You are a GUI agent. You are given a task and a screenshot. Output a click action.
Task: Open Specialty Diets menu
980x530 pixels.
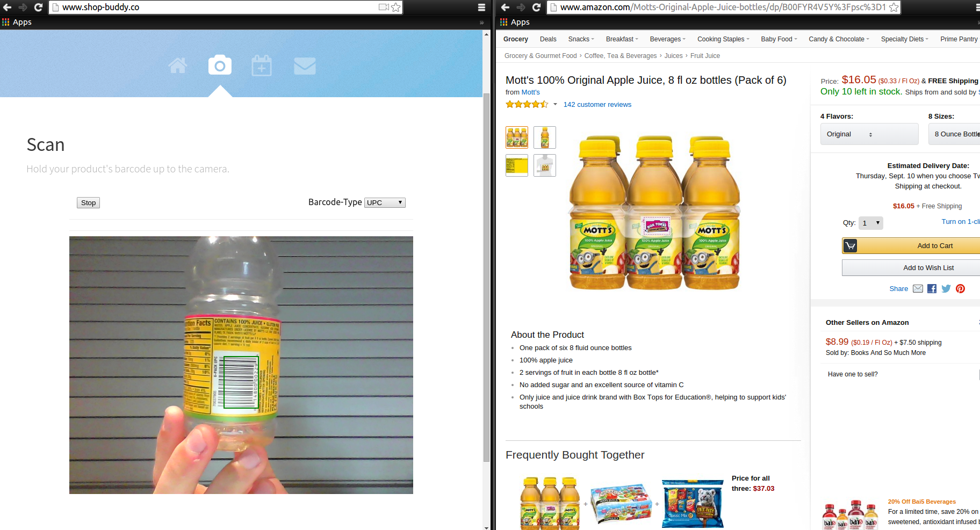pos(905,39)
